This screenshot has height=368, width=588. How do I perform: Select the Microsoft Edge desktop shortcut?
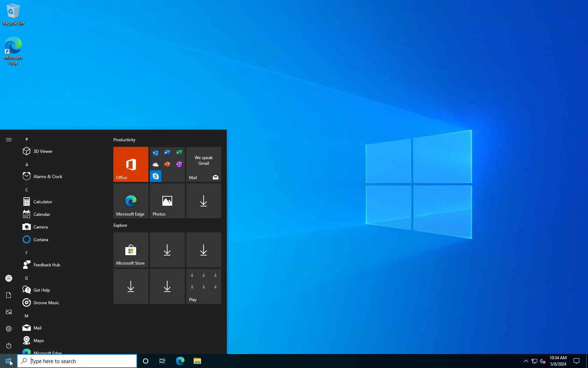tap(13, 51)
